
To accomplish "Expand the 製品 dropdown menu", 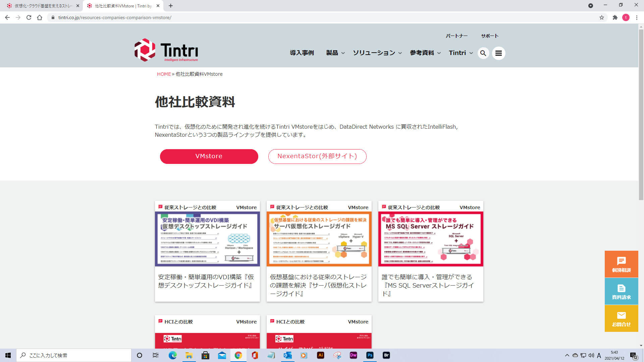I will pos(335,53).
